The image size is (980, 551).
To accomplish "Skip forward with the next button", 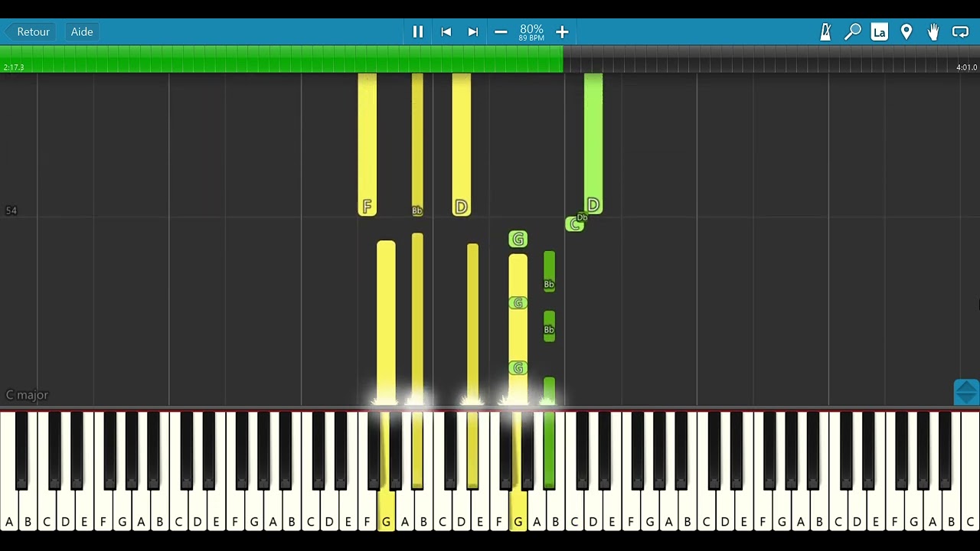I will 473,32.
